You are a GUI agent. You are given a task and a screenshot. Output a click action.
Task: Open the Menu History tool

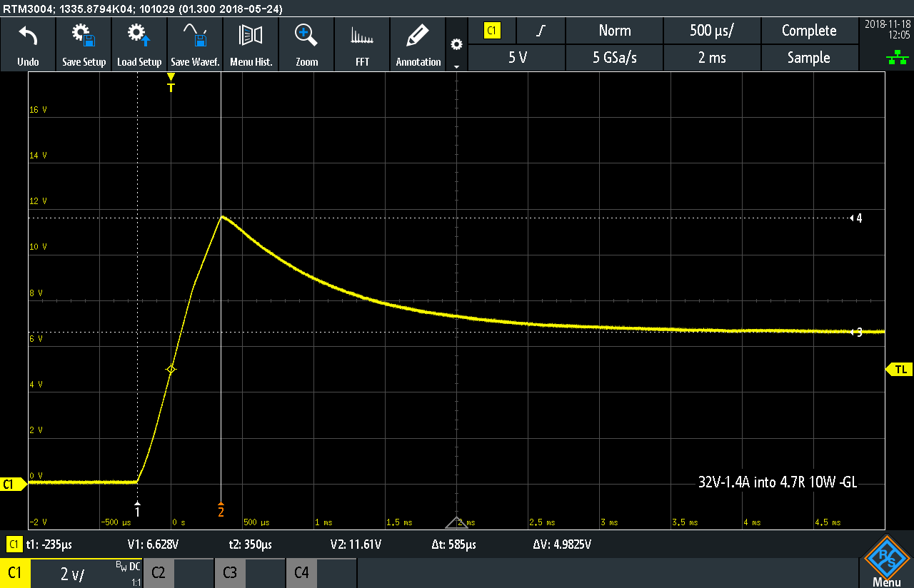[x=251, y=44]
